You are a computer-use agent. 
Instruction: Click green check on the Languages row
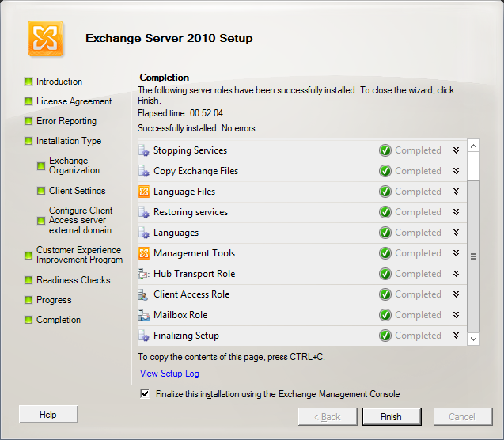(x=385, y=233)
